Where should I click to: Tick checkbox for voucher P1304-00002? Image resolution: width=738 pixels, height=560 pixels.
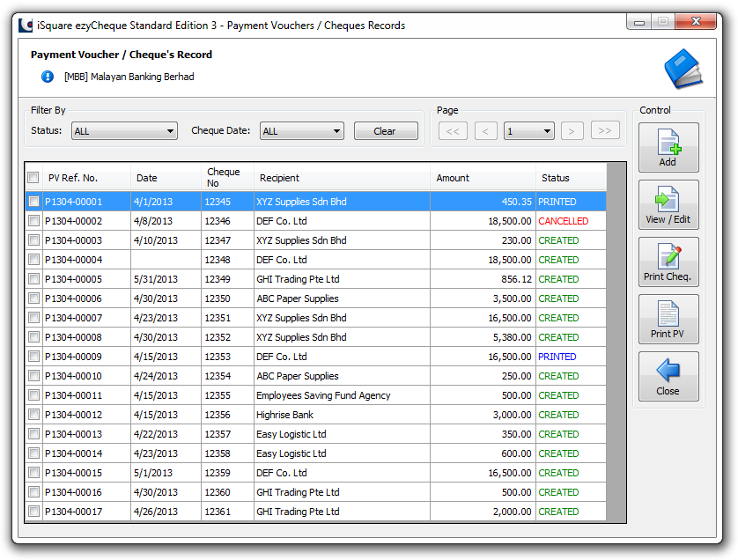[x=33, y=221]
